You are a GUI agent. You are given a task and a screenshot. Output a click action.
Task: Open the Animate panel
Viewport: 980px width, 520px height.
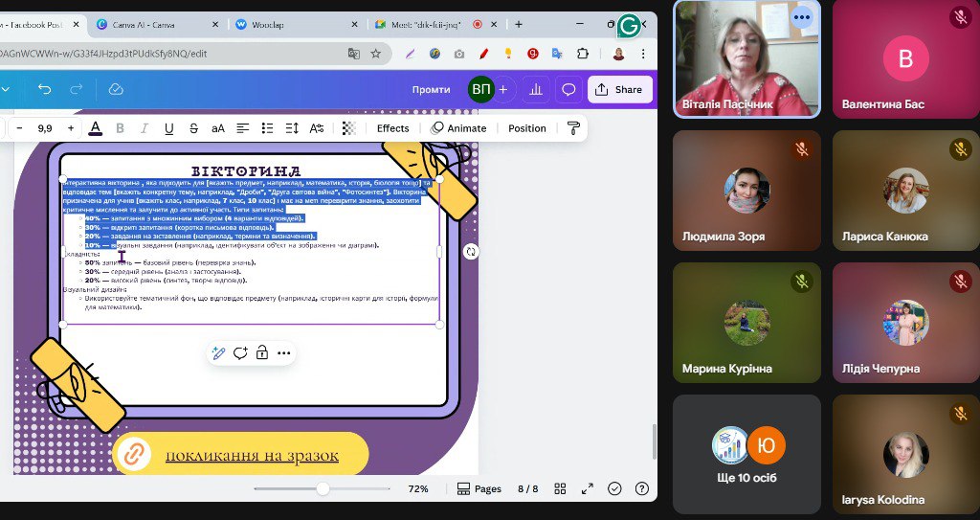click(x=458, y=128)
